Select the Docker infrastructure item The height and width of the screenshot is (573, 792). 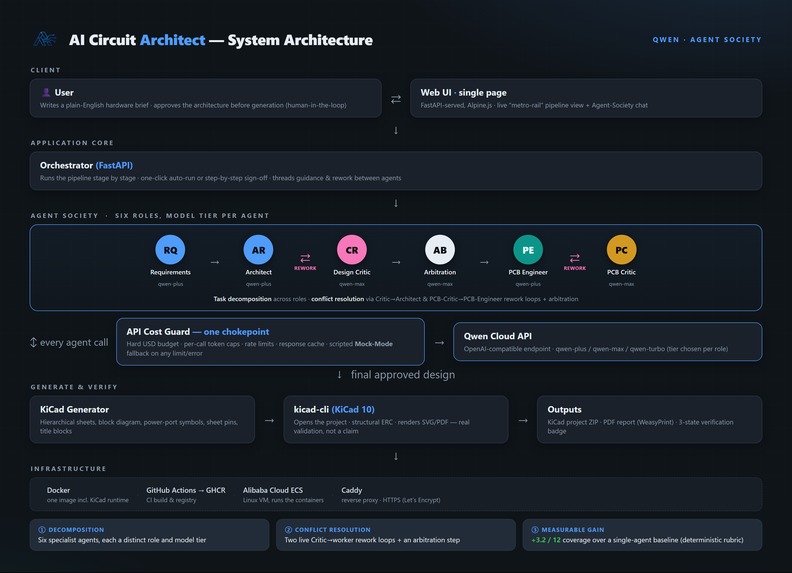click(x=87, y=495)
